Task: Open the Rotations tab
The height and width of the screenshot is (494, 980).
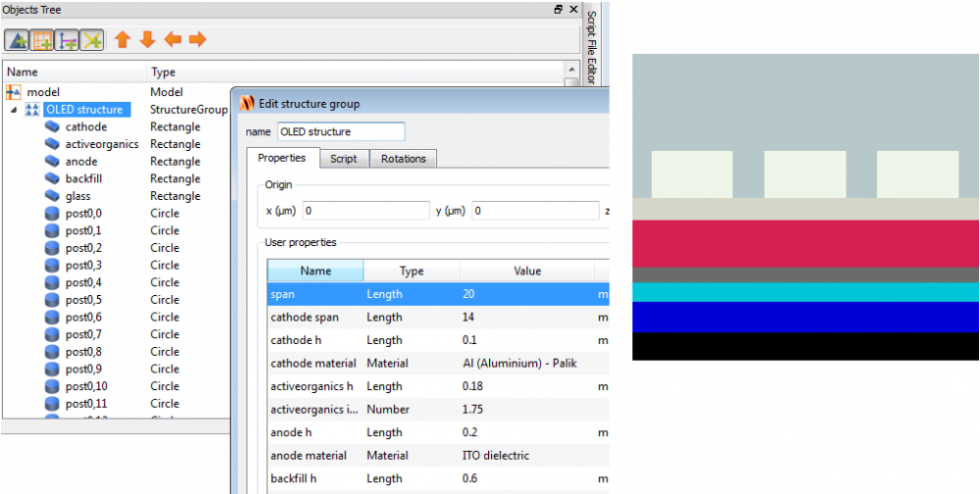Action: 403,159
